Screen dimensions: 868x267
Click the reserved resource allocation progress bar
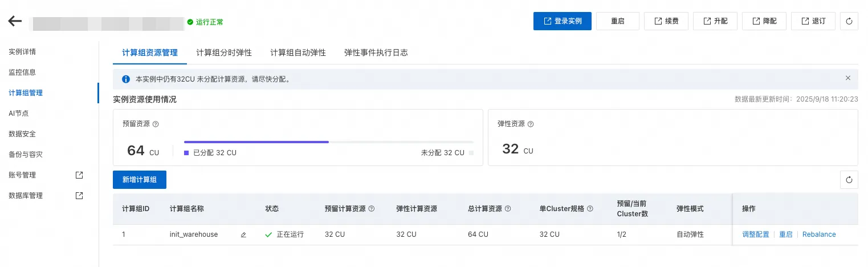click(x=328, y=141)
